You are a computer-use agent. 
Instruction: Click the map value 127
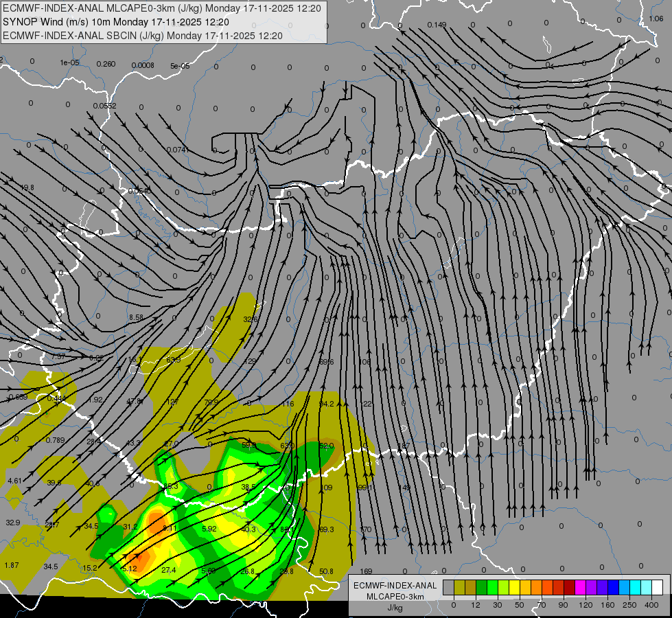pos(172,402)
